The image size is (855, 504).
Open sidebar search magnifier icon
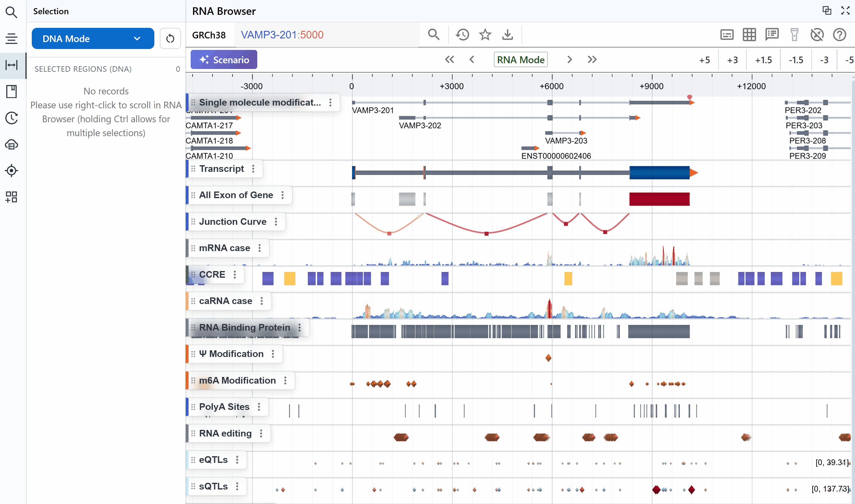(x=12, y=13)
